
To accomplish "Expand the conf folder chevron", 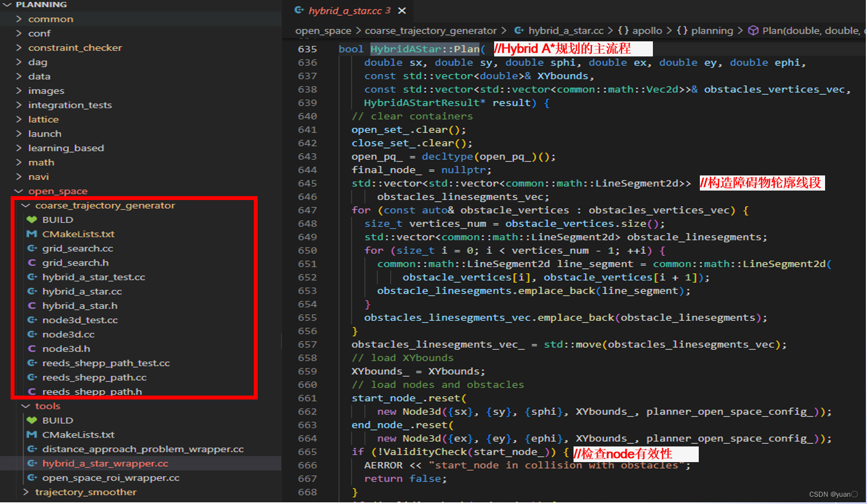I will pos(19,34).
